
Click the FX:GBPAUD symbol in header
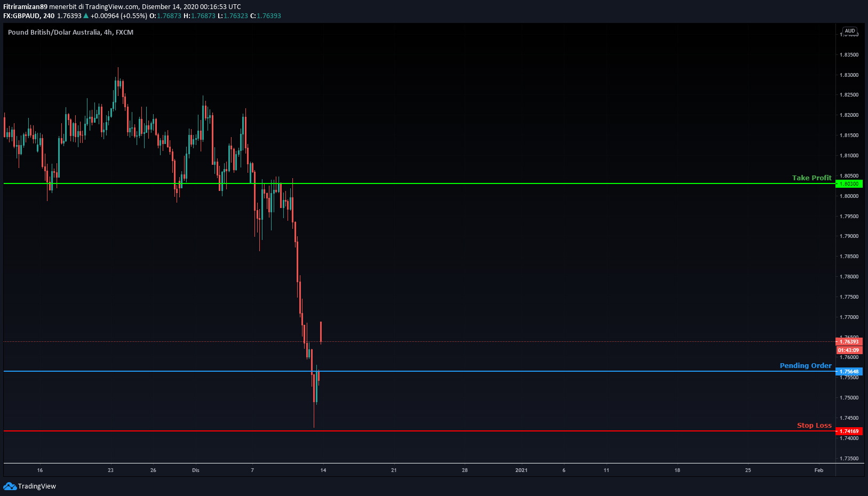21,16
